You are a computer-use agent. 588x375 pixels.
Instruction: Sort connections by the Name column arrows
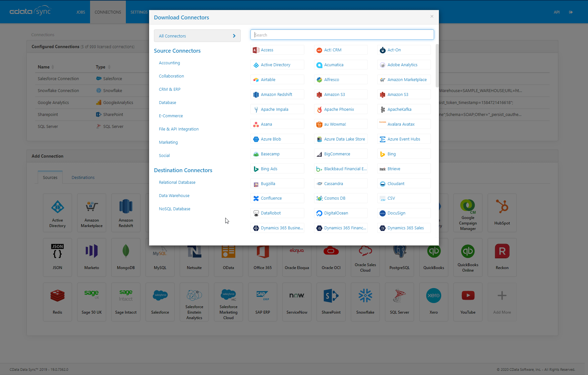point(53,67)
